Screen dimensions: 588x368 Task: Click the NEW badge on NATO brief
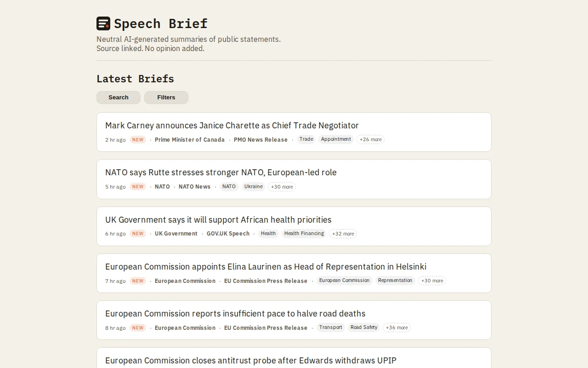pos(138,186)
